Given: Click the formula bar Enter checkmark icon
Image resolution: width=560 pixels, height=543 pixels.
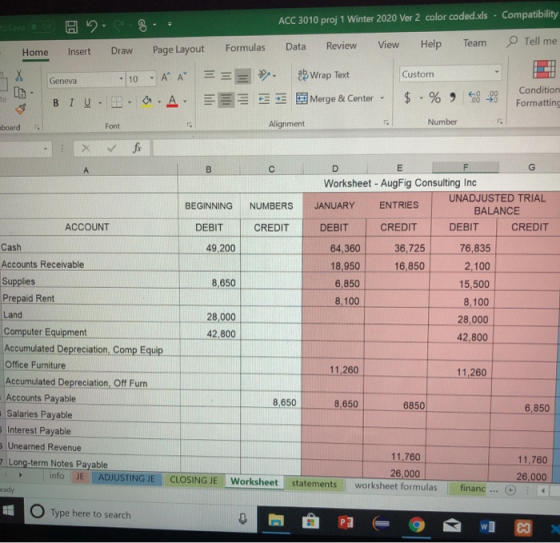Looking at the screenshot, I should click(111, 148).
